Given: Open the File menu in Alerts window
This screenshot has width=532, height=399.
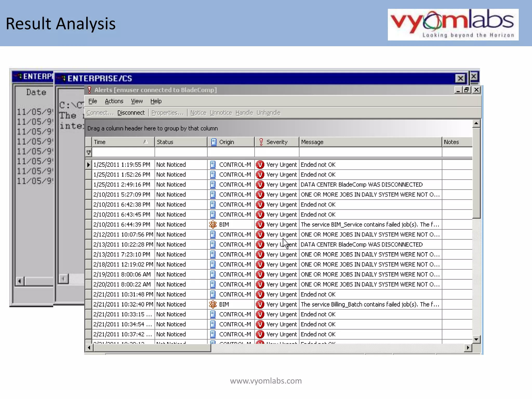Looking at the screenshot, I should [x=92, y=101].
